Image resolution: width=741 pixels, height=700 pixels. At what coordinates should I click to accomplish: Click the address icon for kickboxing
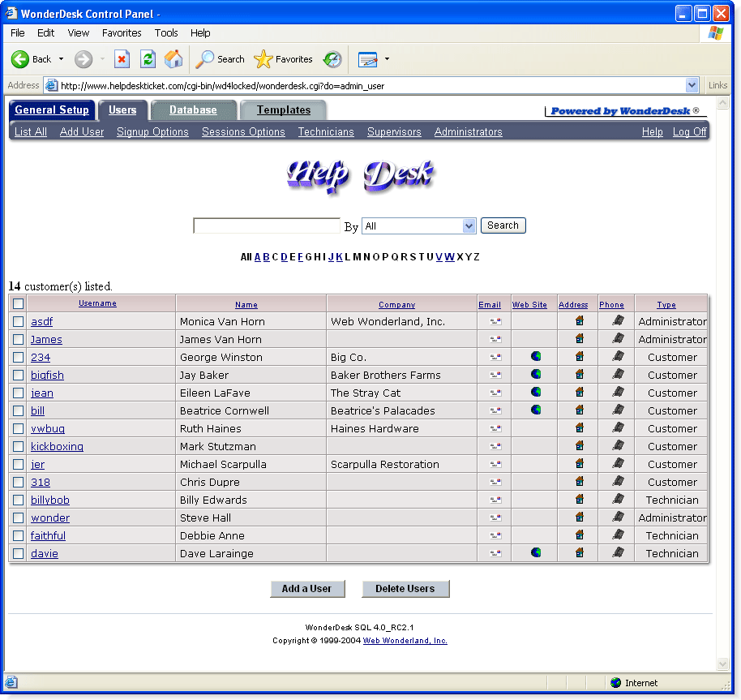coord(580,445)
